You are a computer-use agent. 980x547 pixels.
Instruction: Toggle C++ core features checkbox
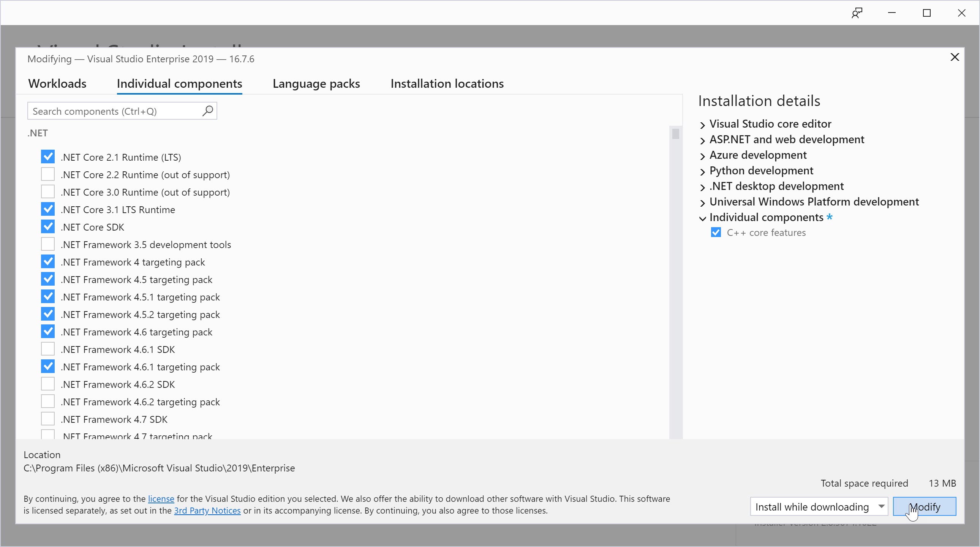(x=716, y=231)
